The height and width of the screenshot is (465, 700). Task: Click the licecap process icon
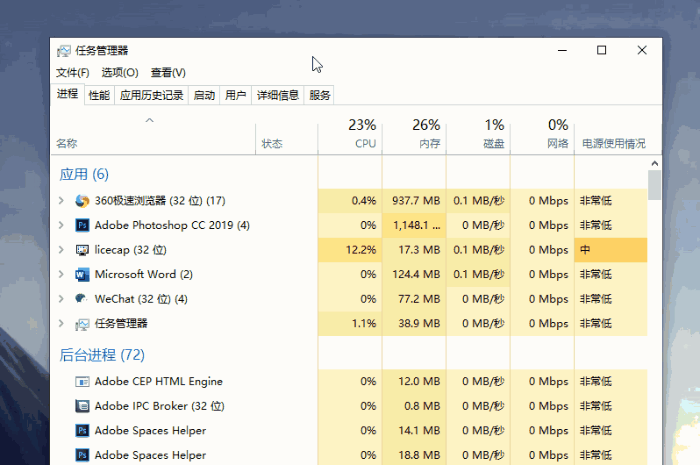coord(83,250)
